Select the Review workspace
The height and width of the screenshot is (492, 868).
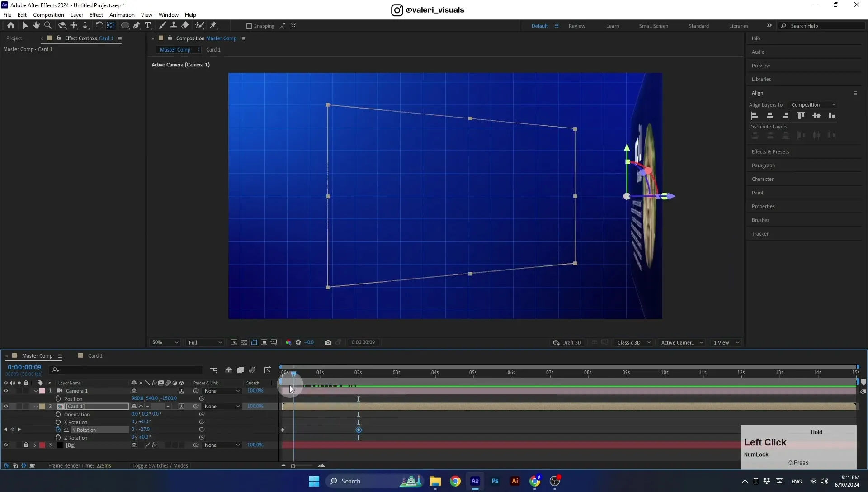pos(577,26)
